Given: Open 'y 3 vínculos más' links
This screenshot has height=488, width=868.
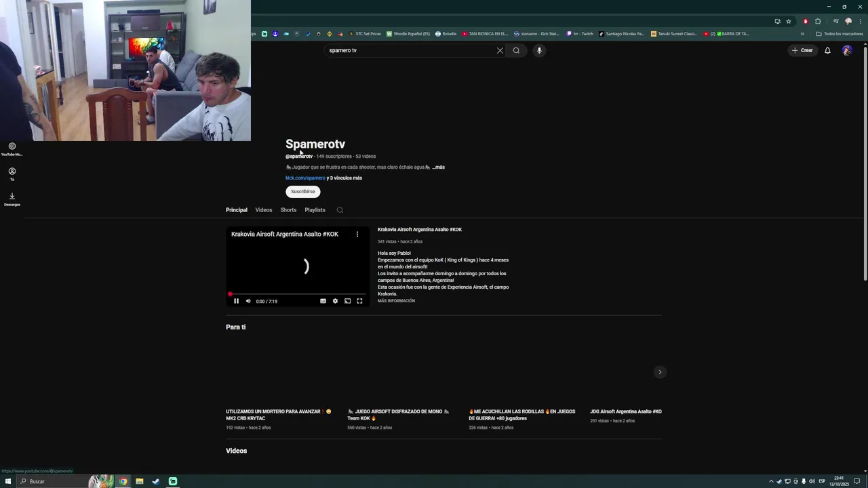Looking at the screenshot, I should [x=344, y=178].
